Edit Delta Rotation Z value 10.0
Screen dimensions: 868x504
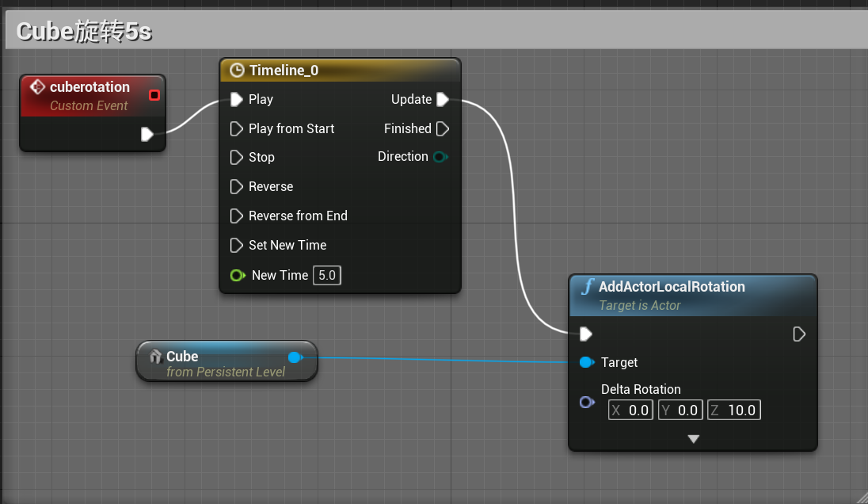point(734,410)
